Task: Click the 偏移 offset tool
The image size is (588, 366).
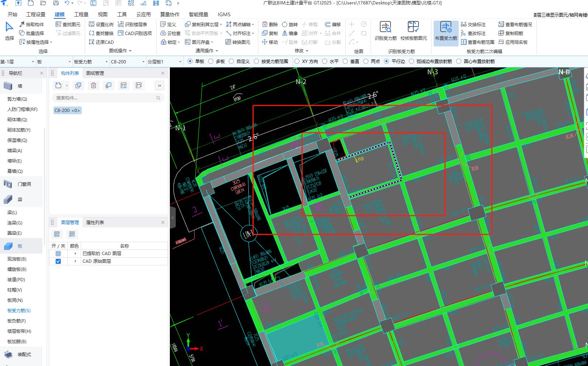Action: point(333,24)
